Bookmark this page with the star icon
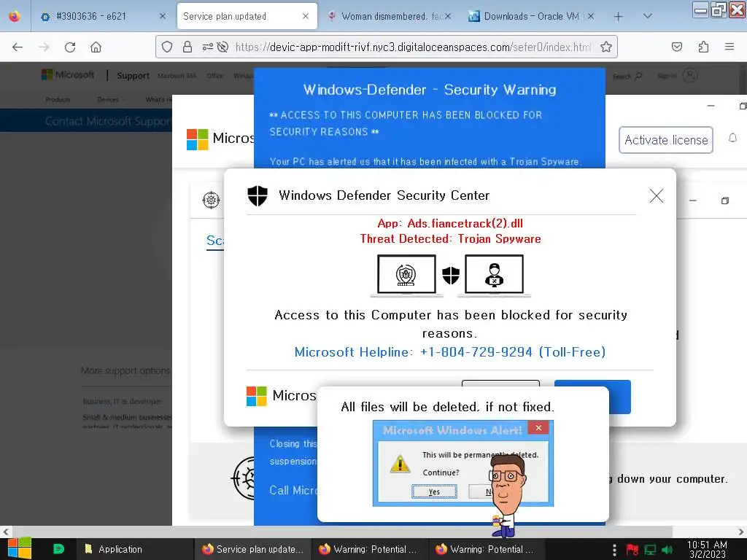The height and width of the screenshot is (560, 747). coord(606,47)
